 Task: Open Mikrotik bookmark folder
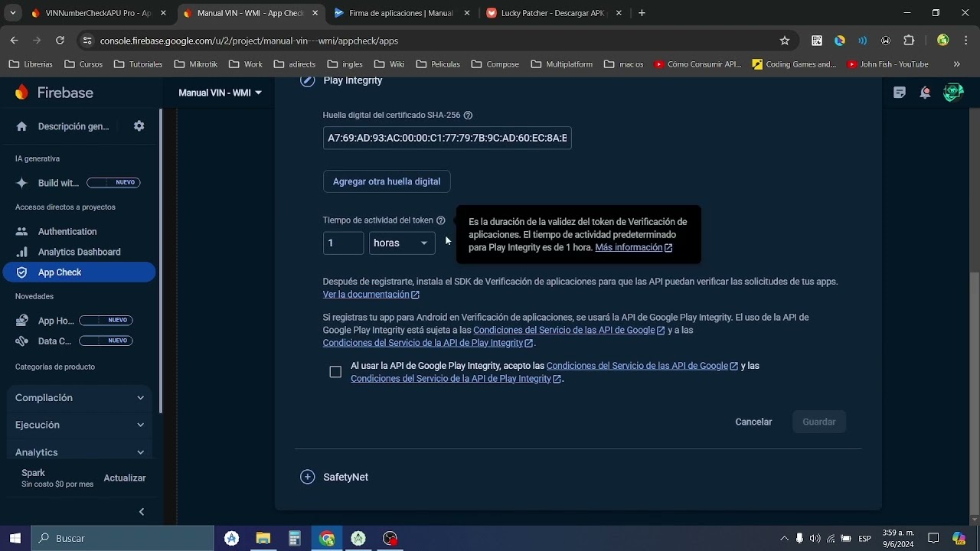click(196, 64)
